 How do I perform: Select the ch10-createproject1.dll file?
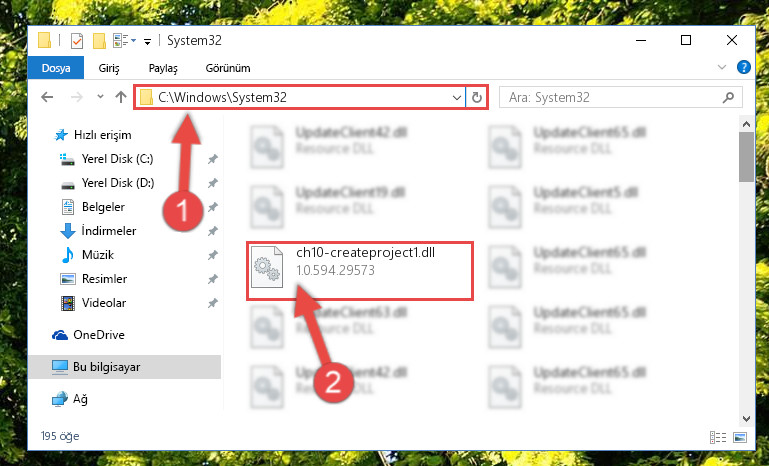pyautogui.click(x=359, y=269)
